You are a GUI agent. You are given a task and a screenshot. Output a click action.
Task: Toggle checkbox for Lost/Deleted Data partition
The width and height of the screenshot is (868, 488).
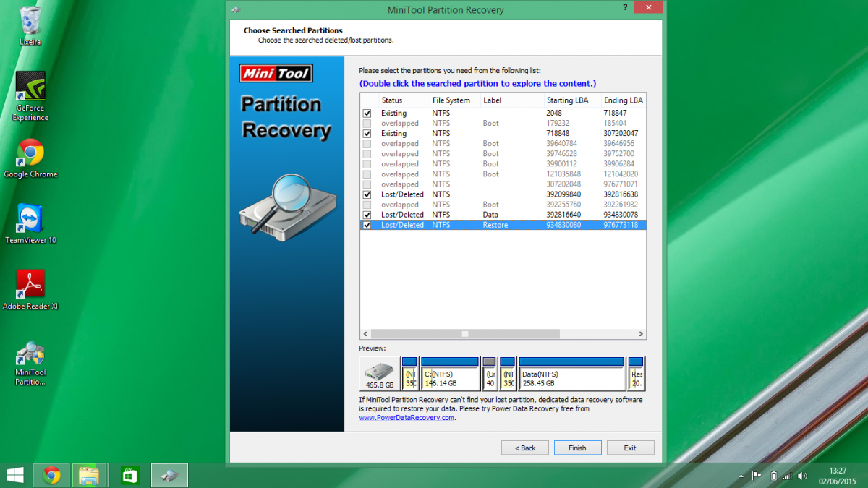pos(367,215)
